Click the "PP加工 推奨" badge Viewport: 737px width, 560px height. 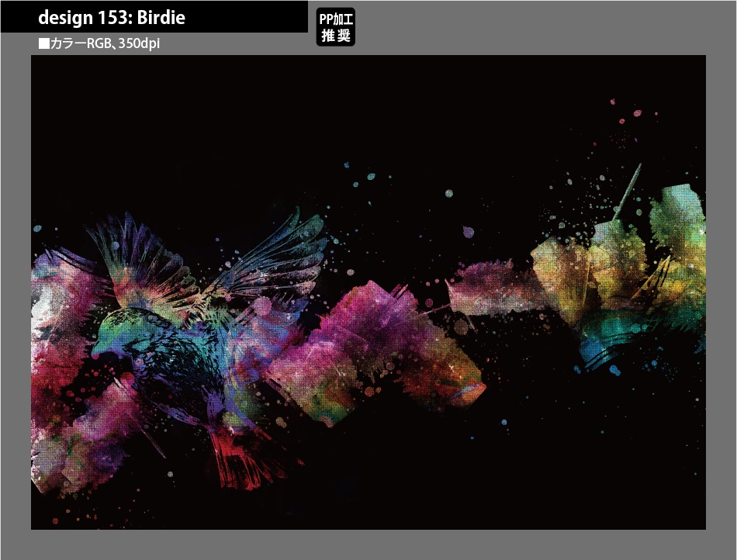point(336,27)
